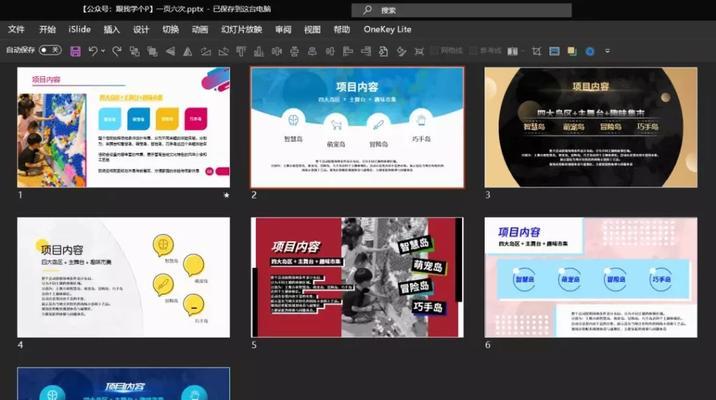Image resolution: width=716 pixels, height=400 pixels.
Task: Switch to the 幻灯片放映 tab
Action: (x=242, y=29)
